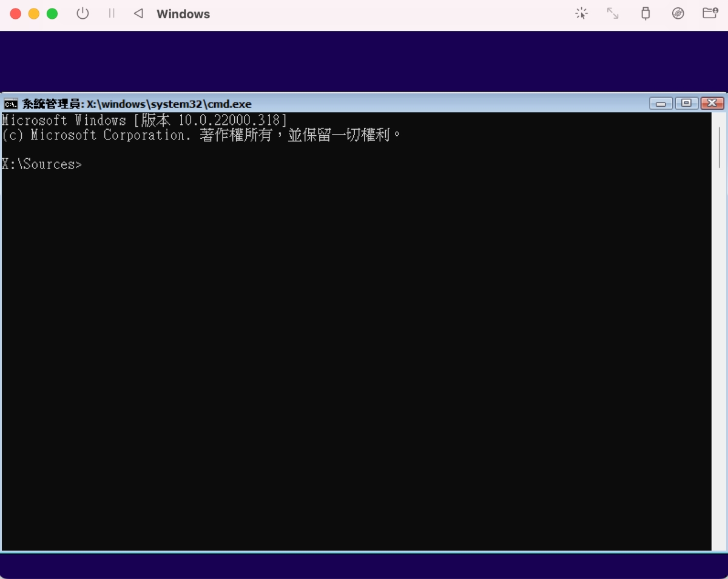Minimize the macOS VM window (yellow button)
728x579 pixels.
tap(34, 13)
